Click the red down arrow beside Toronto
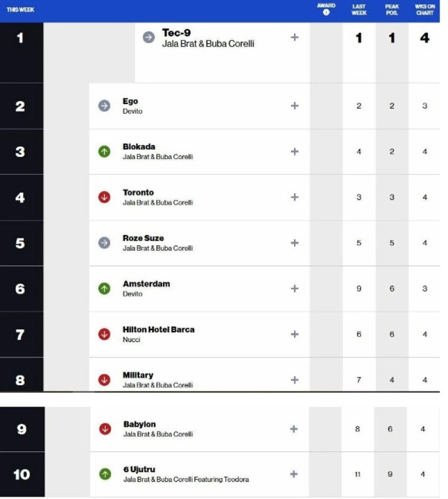Screen dimensions: 448x499 pos(104,197)
